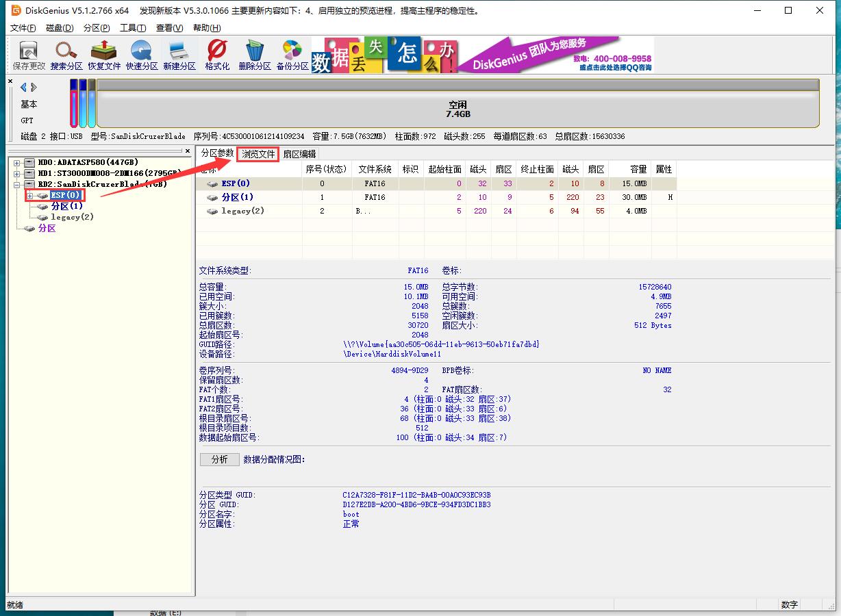Open 快速分区 (Quick Partition) tool
Image resolution: width=841 pixels, height=616 pixels.
[x=142, y=55]
